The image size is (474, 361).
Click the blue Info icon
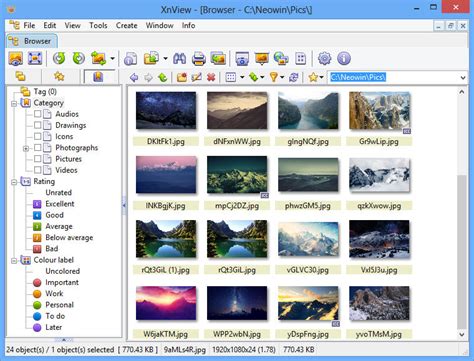(x=344, y=59)
